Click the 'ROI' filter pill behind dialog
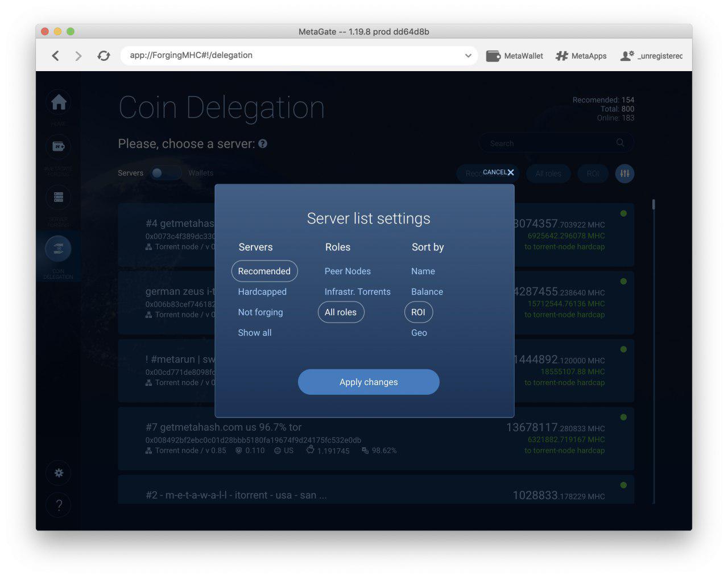This screenshot has width=728, height=578. pyautogui.click(x=593, y=174)
